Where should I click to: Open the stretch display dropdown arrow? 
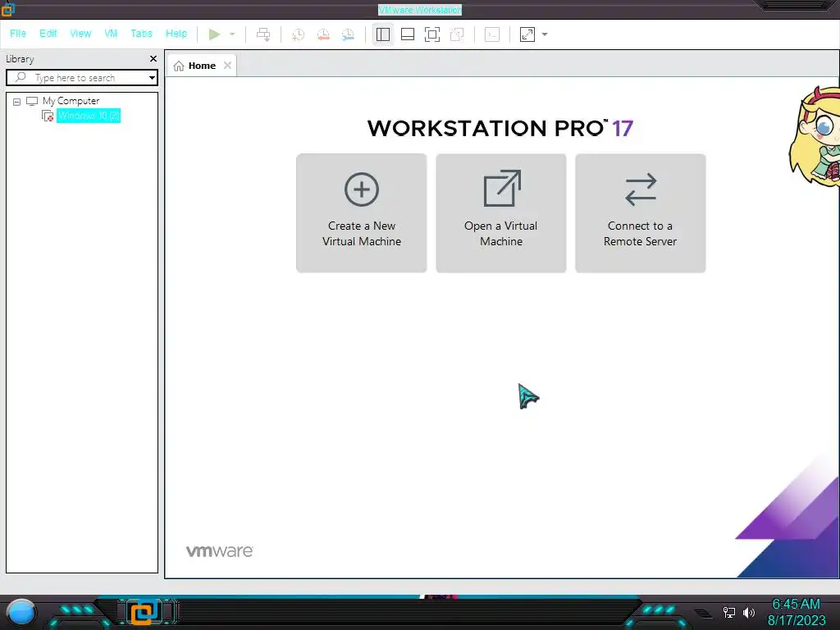point(545,34)
